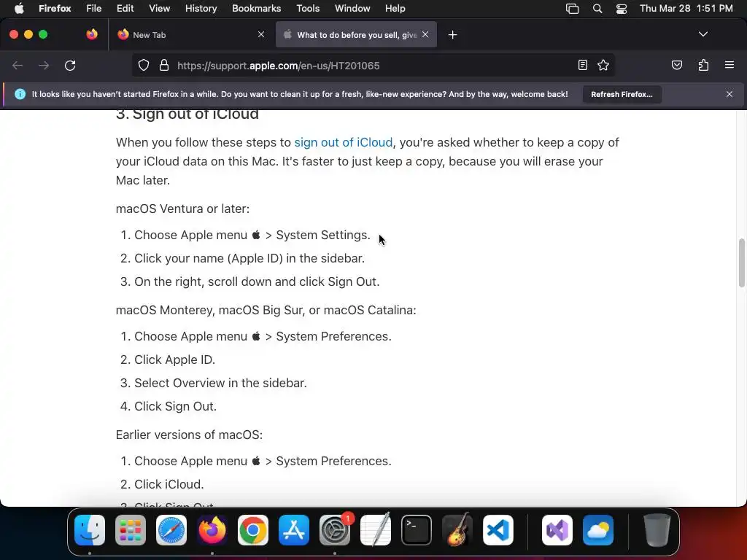Viewport: 747px width, 560px height.
Task: Launch Safari from the Dock
Action: click(171, 530)
